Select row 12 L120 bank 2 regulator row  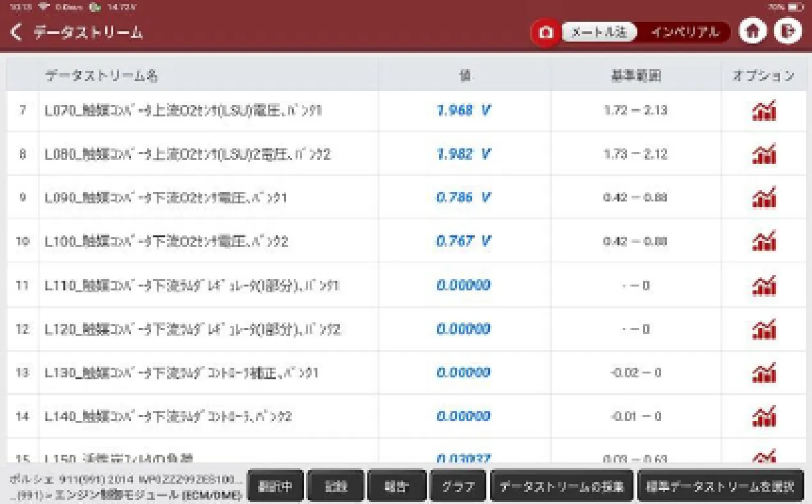[192, 329]
